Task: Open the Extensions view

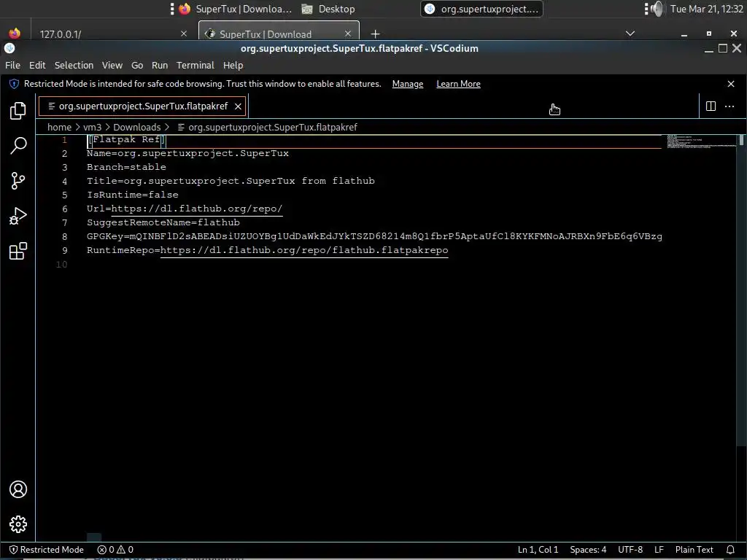Action: [x=18, y=251]
